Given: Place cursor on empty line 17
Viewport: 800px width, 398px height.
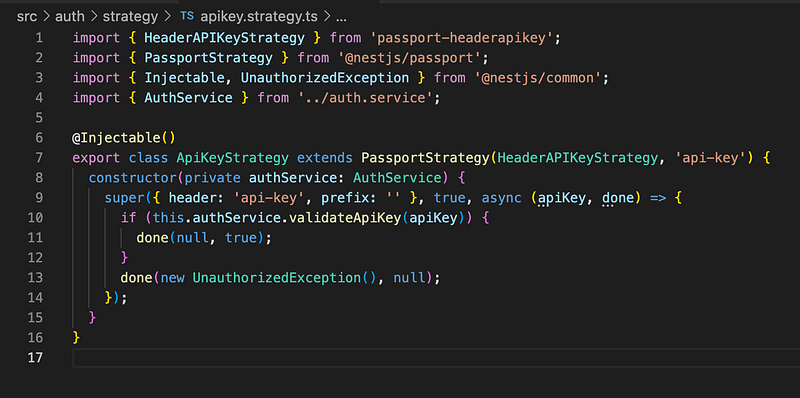Looking at the screenshot, I should coord(436,358).
